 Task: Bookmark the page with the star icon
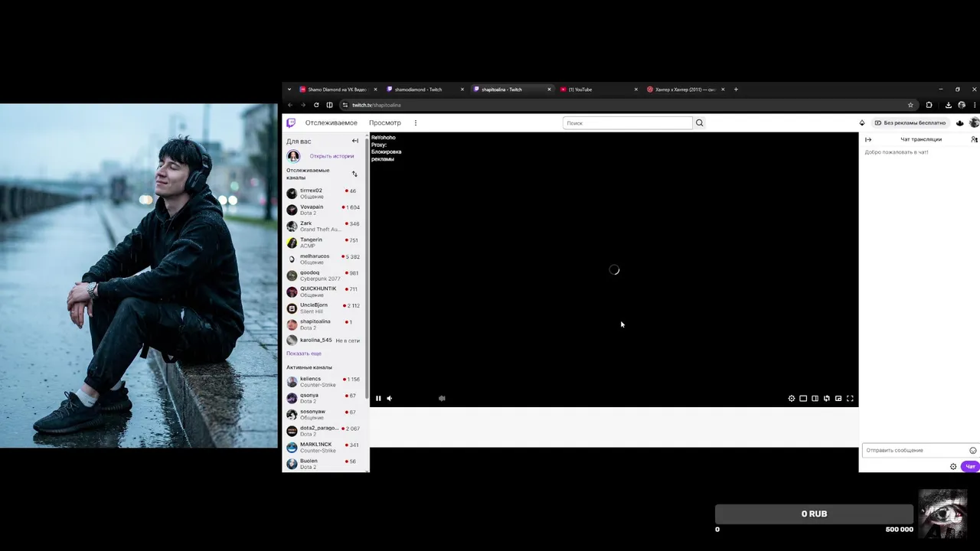click(x=910, y=105)
